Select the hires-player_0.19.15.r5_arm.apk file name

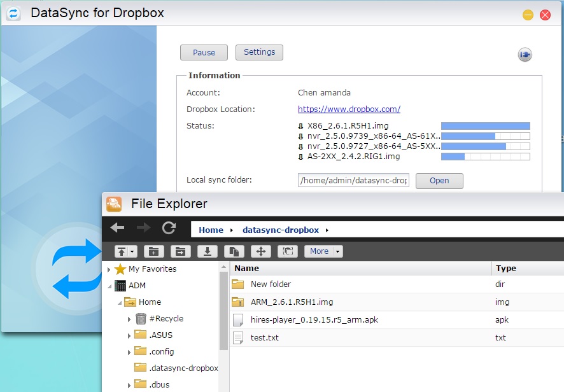click(314, 319)
